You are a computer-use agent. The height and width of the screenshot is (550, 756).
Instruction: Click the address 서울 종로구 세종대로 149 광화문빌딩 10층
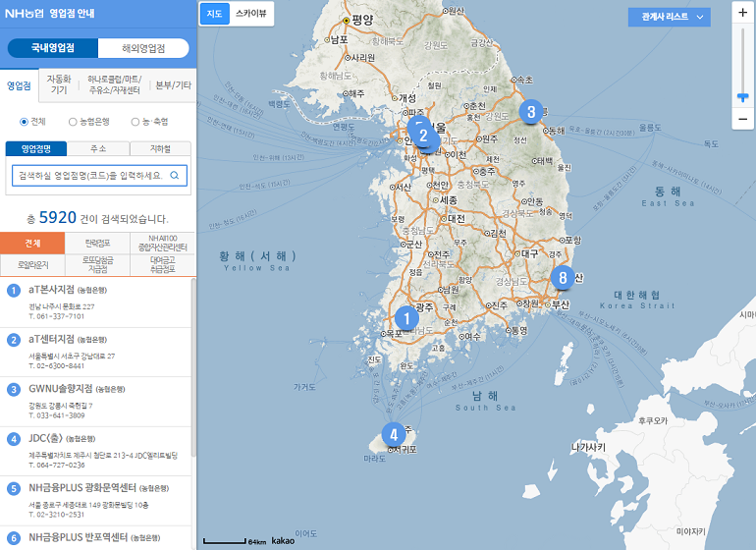click(x=88, y=505)
